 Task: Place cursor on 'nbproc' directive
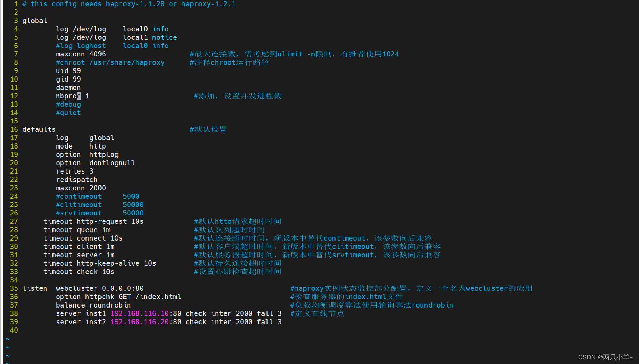tap(68, 96)
